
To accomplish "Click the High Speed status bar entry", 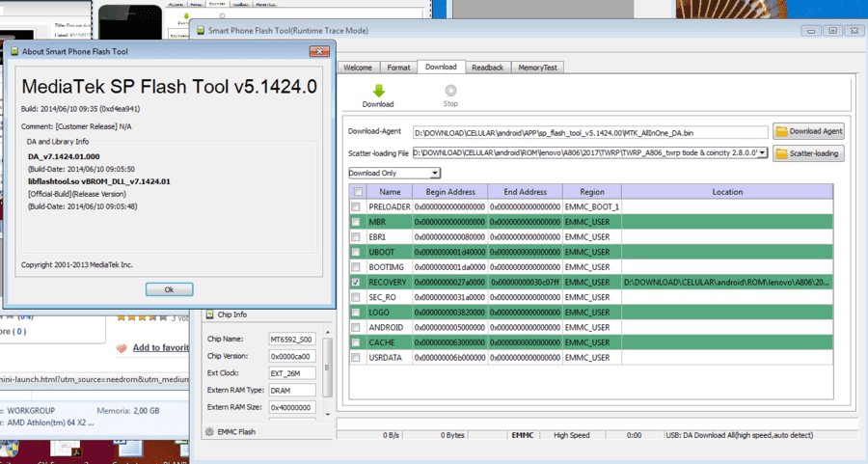I will (x=572, y=435).
